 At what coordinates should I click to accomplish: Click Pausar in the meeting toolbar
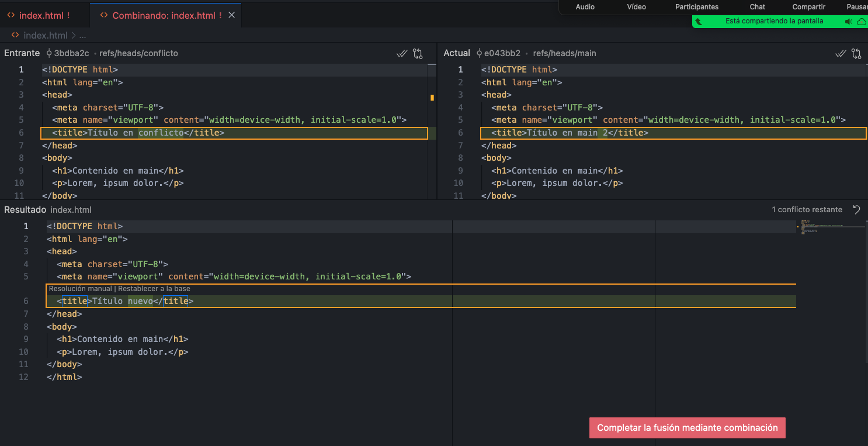857,7
